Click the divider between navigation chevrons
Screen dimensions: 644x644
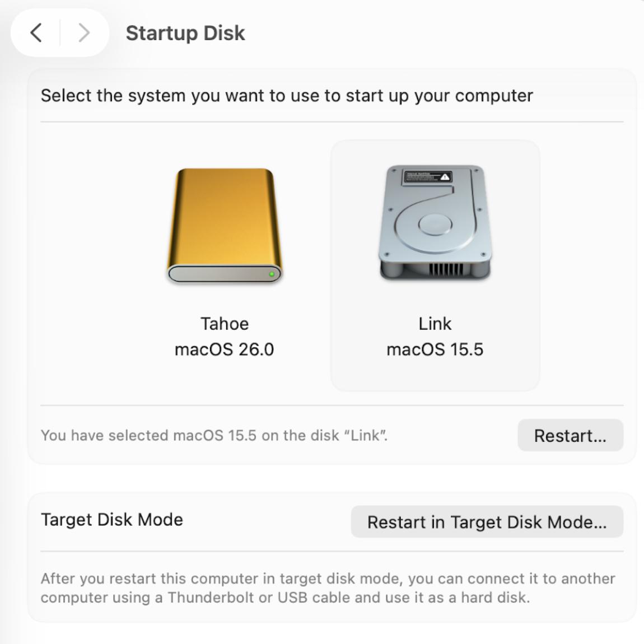[x=60, y=33]
